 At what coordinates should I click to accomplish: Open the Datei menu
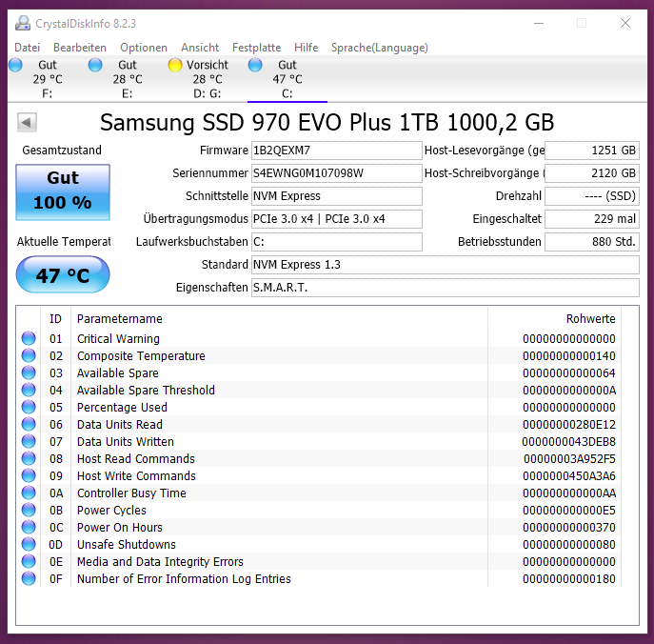coord(27,48)
